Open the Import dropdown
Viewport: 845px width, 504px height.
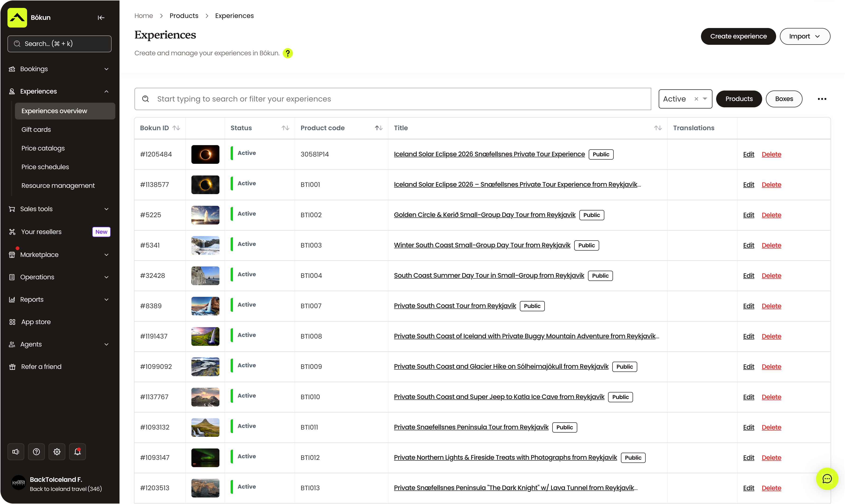tap(805, 36)
